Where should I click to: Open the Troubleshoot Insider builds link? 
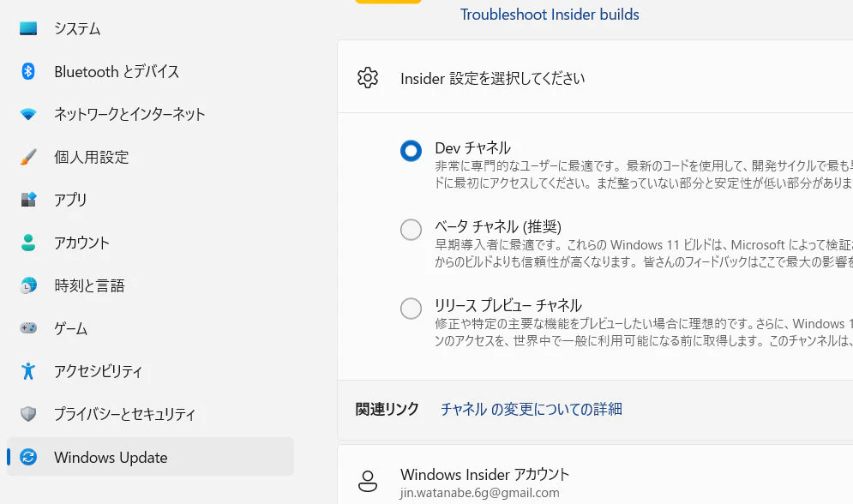550,14
